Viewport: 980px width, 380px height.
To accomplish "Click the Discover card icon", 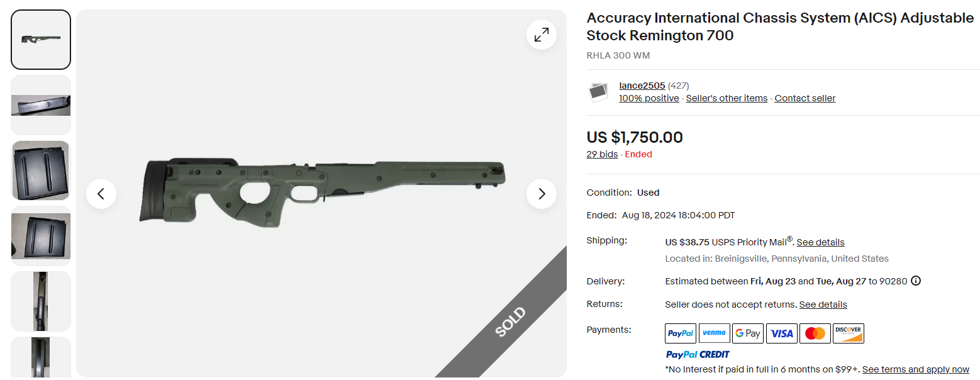I will (848, 333).
